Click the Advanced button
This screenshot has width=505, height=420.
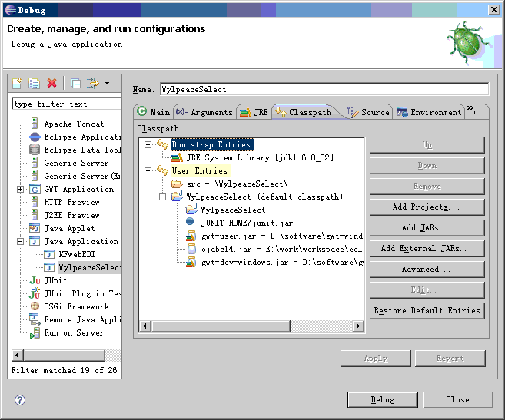427,269
